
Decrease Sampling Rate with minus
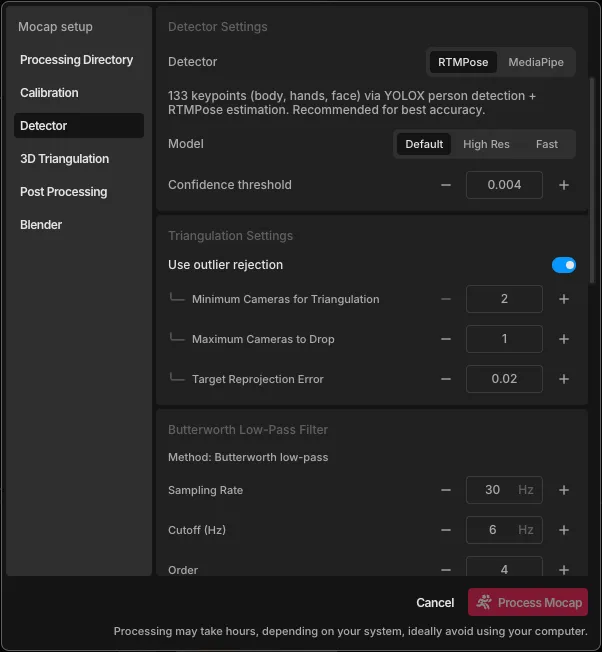coord(446,490)
